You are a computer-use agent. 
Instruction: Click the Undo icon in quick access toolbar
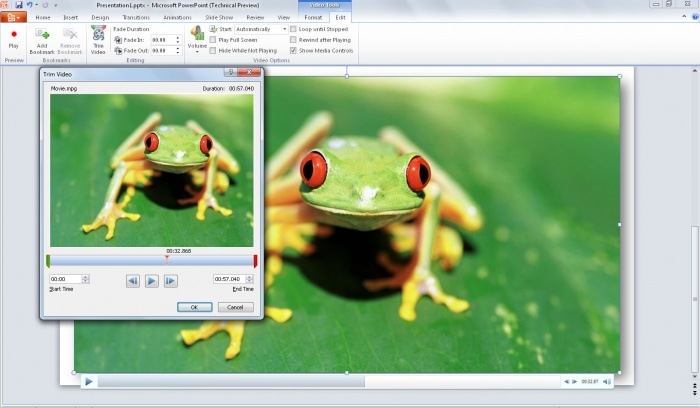point(29,5)
